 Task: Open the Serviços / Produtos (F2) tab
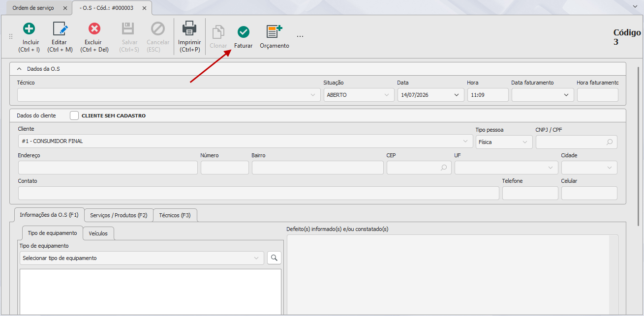click(119, 215)
